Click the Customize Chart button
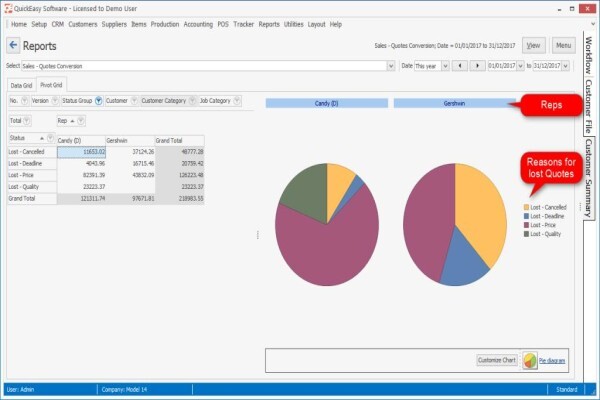 [497, 360]
